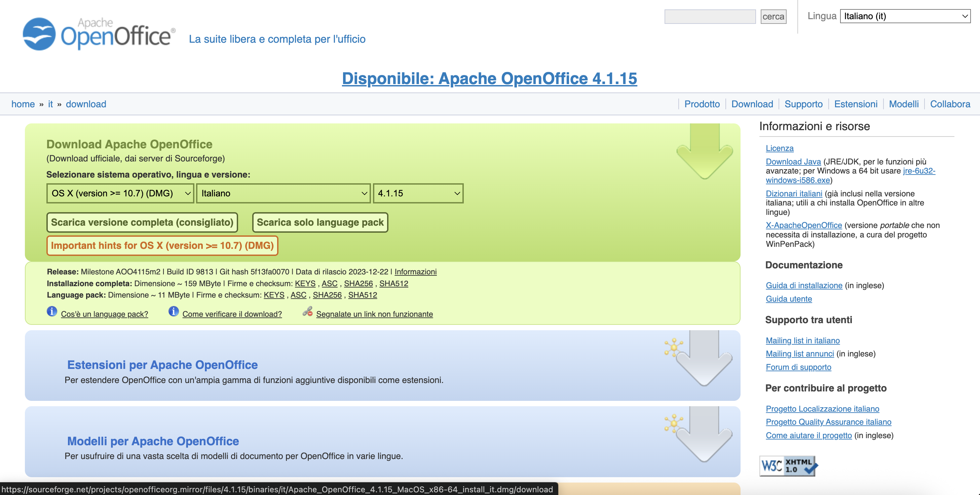The image size is (980, 495).
Task: Click the broken link report icon
Action: tap(308, 312)
